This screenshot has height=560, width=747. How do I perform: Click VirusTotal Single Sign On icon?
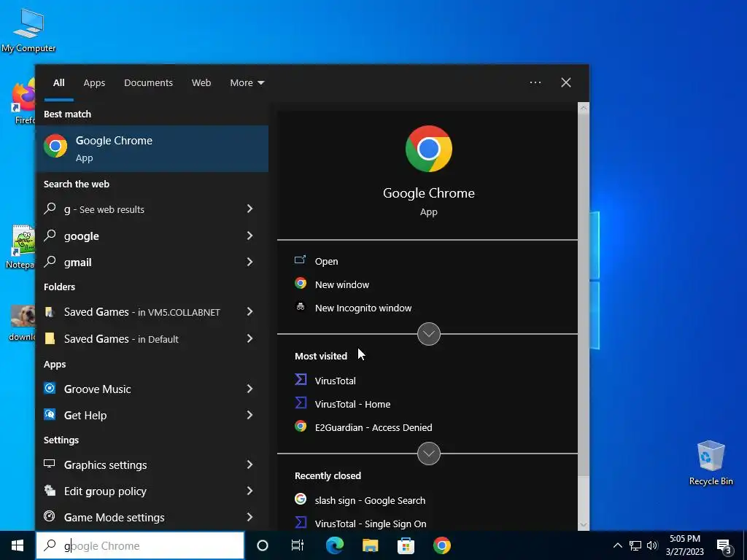301,522
